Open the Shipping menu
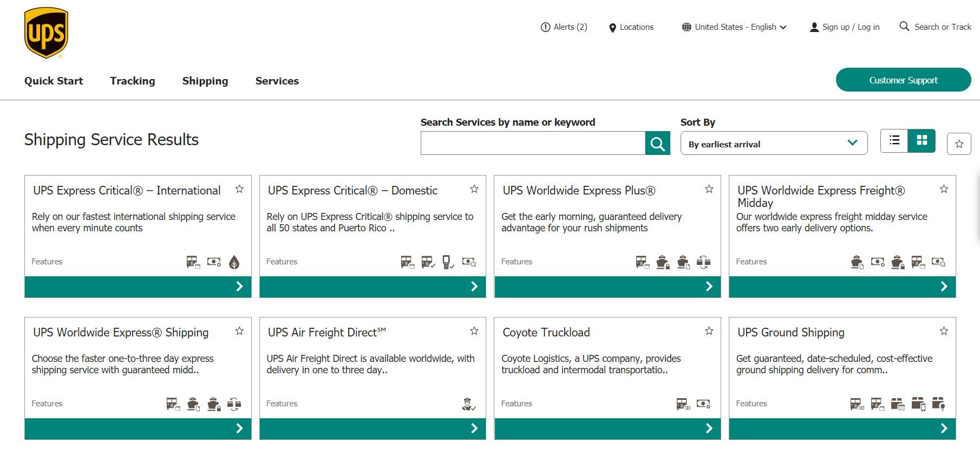Screen dimensions: 980x454 (x=205, y=81)
